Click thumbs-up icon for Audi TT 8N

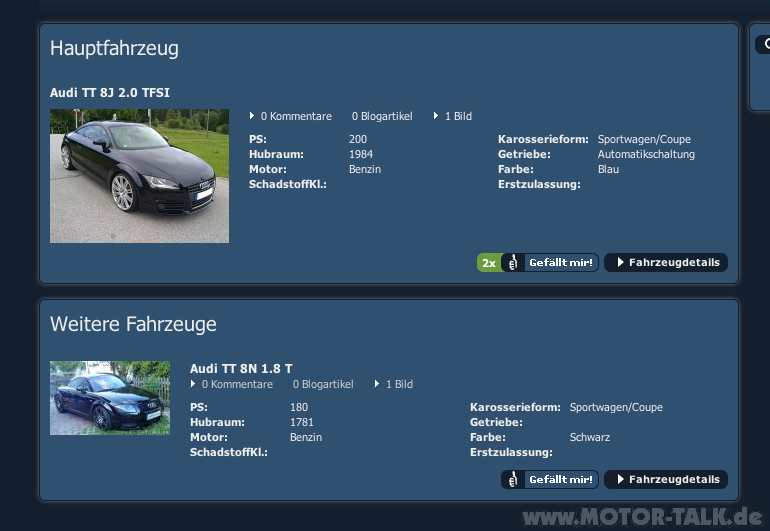[x=513, y=480]
